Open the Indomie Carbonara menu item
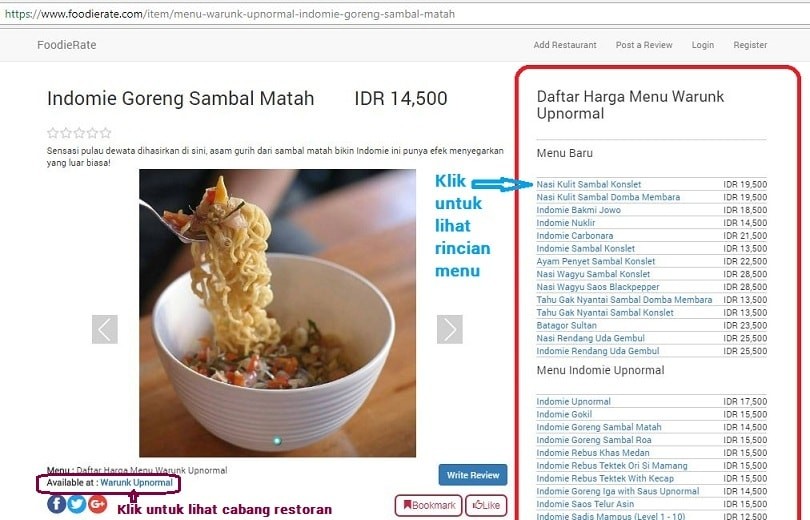The image size is (810, 520). [x=574, y=235]
